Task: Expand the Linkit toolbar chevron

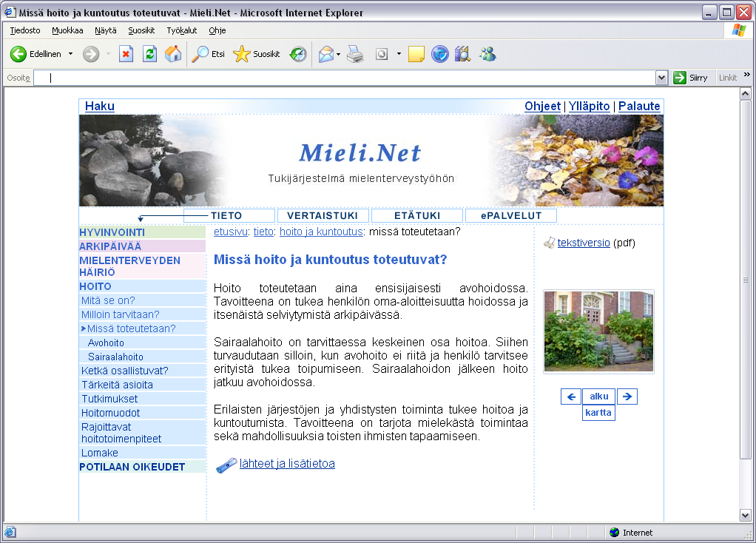Action: 747,75
